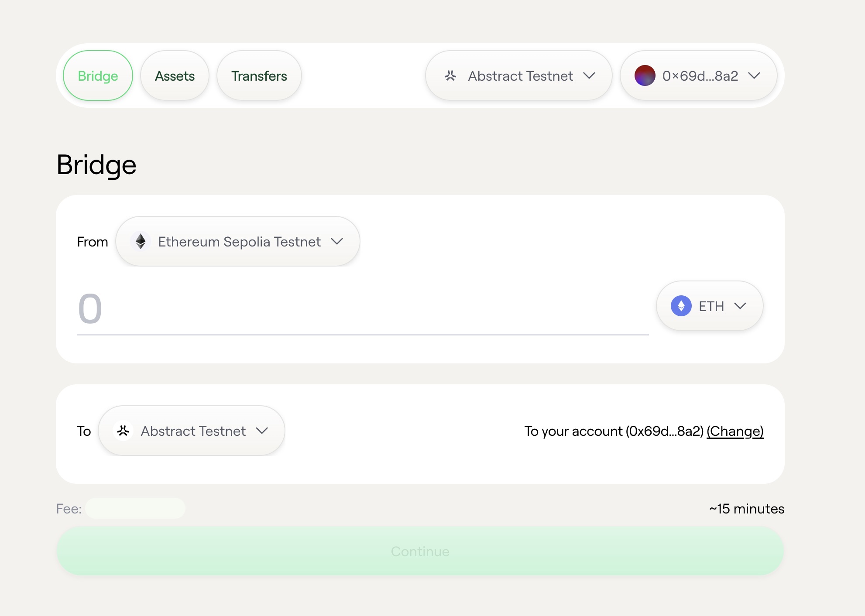Open the Bridge tab
Image resolution: width=865 pixels, height=616 pixels.
[98, 75]
